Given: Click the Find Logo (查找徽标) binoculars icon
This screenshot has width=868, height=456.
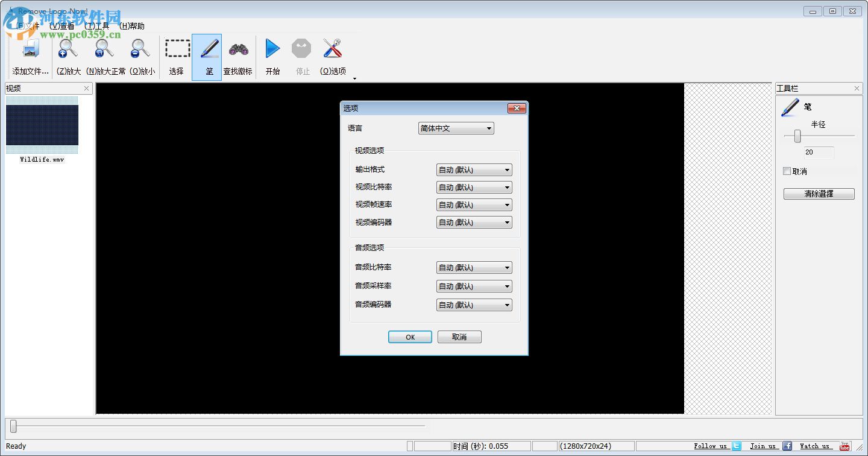Looking at the screenshot, I should coord(239,49).
